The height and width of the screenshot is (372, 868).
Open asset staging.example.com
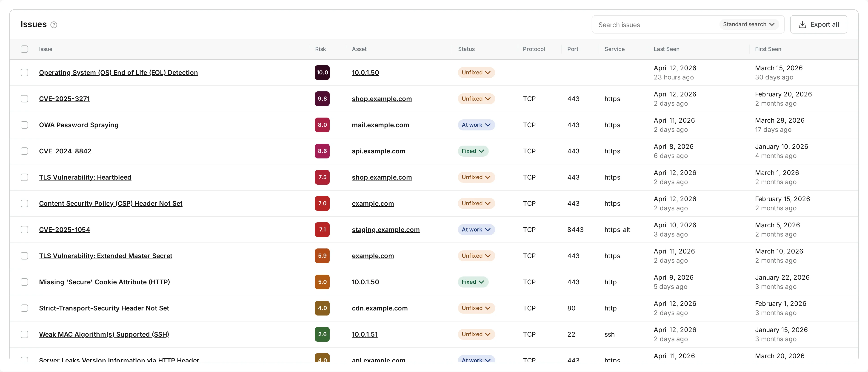point(386,230)
